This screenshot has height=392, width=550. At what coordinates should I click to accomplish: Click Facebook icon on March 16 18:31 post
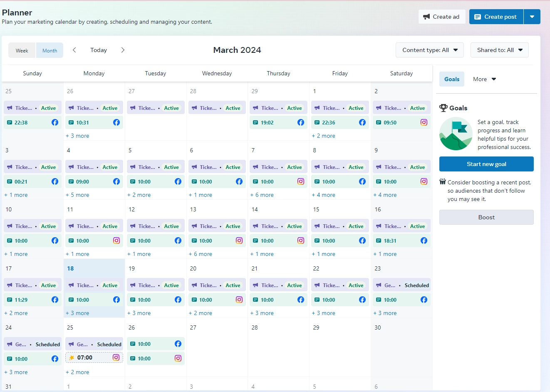[424, 241]
